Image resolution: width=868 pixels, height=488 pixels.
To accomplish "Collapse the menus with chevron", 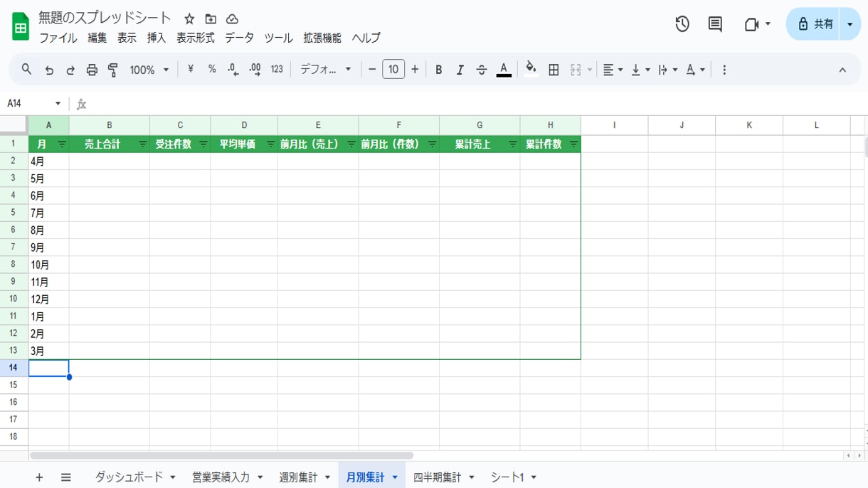I will tap(842, 70).
